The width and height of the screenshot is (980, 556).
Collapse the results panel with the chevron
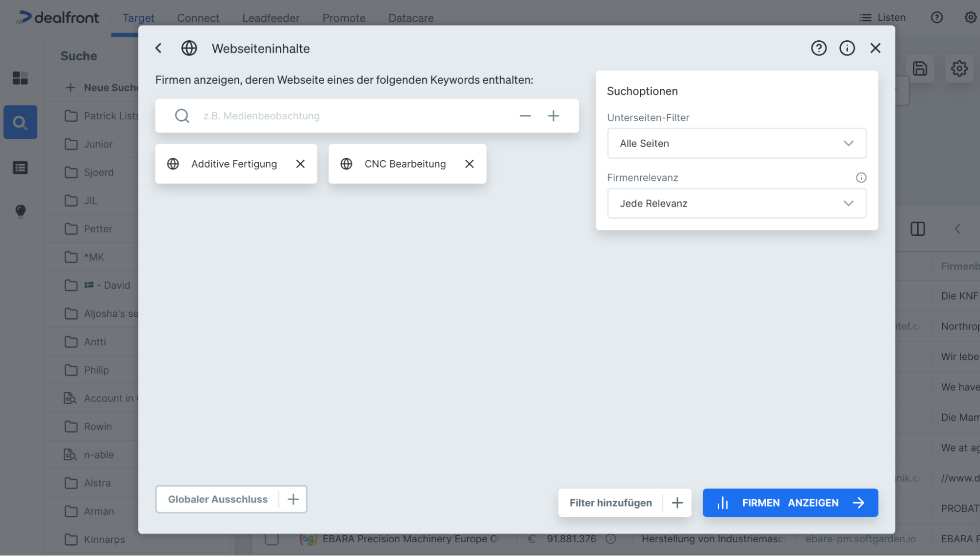957,228
